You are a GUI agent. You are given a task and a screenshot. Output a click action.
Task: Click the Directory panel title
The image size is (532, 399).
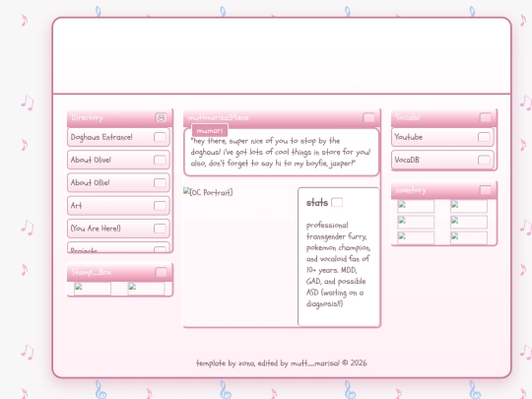click(88, 117)
